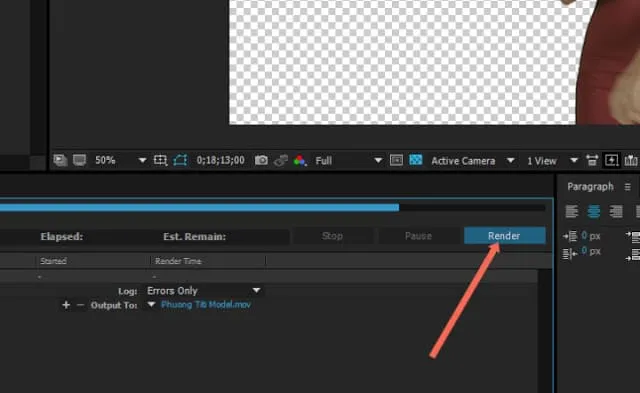Viewport: 640px width, 393px height.
Task: Click the space before paragraph icon
Action: point(633,236)
